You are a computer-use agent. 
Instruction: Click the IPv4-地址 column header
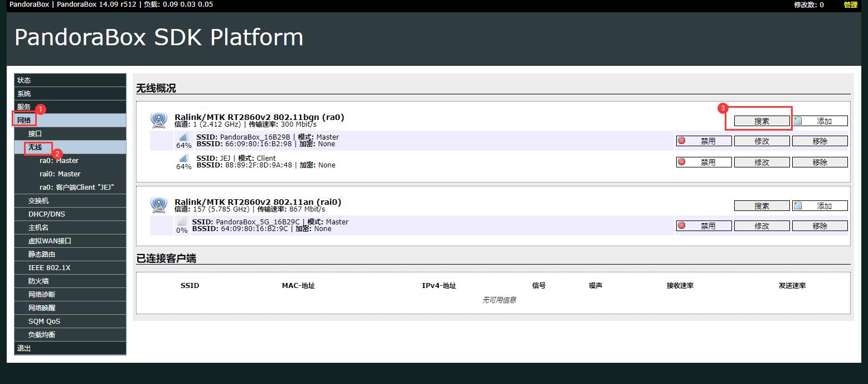coord(439,286)
